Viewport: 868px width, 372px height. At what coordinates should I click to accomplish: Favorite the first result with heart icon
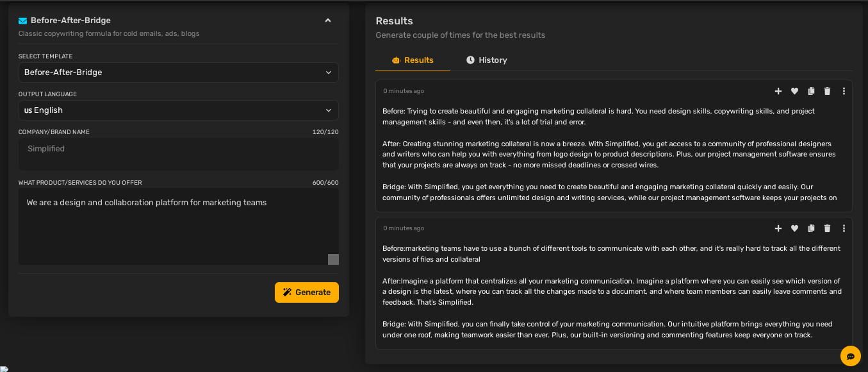(794, 91)
